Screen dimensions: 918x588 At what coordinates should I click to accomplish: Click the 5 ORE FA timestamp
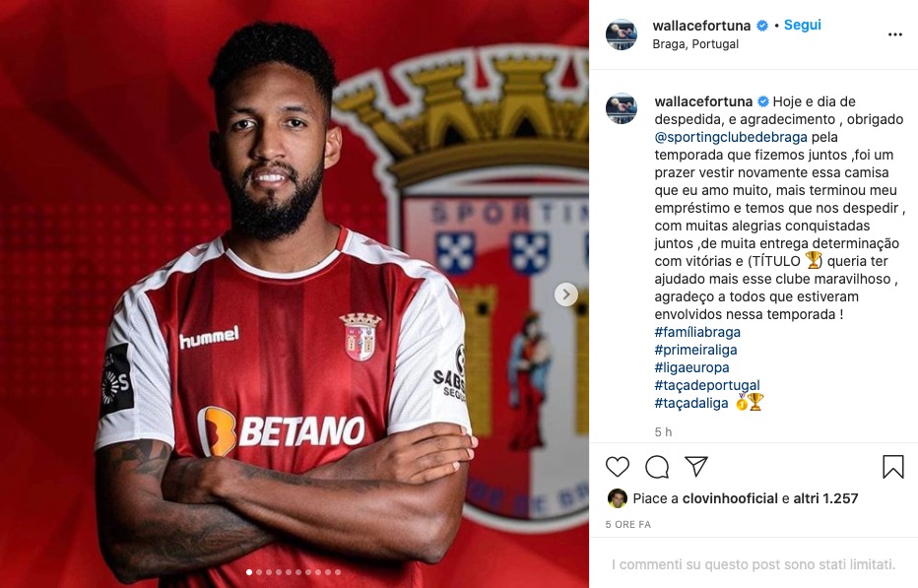point(627,525)
